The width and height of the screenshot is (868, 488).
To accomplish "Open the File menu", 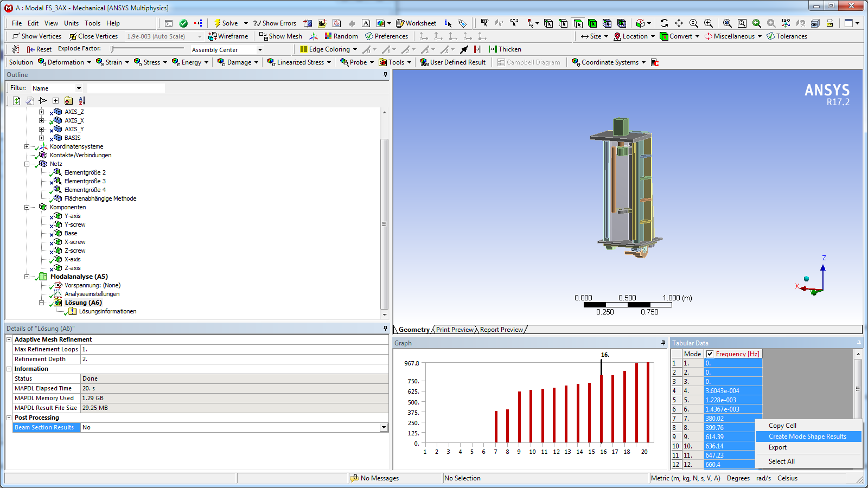I will pos(17,23).
